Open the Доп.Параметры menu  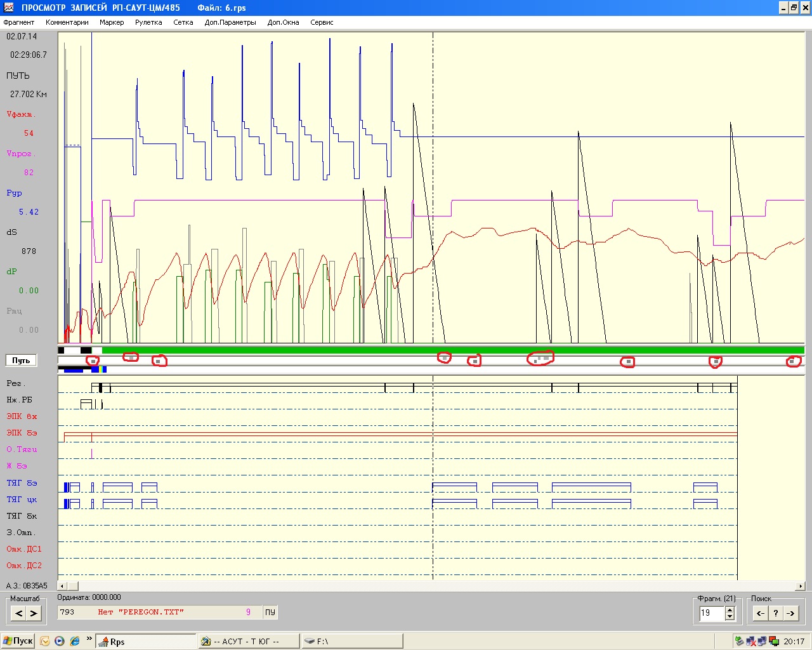pyautogui.click(x=230, y=22)
